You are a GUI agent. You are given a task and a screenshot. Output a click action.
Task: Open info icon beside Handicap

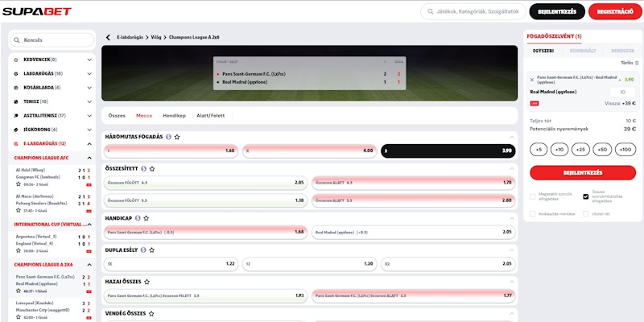tap(138, 218)
